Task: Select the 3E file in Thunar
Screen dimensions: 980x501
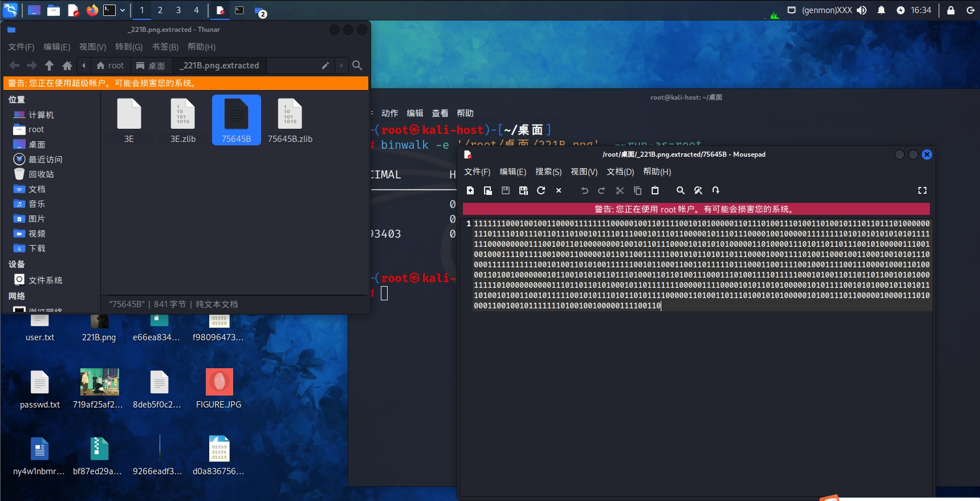Action: (129, 120)
